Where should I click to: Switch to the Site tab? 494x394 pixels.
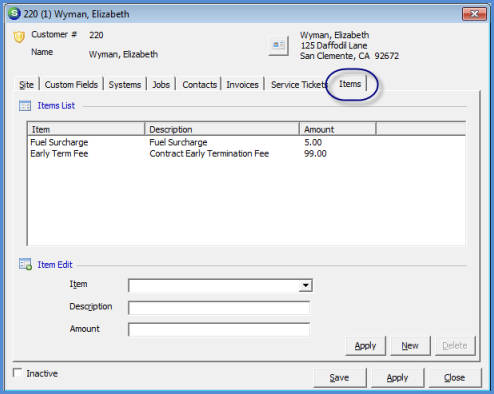(x=26, y=85)
